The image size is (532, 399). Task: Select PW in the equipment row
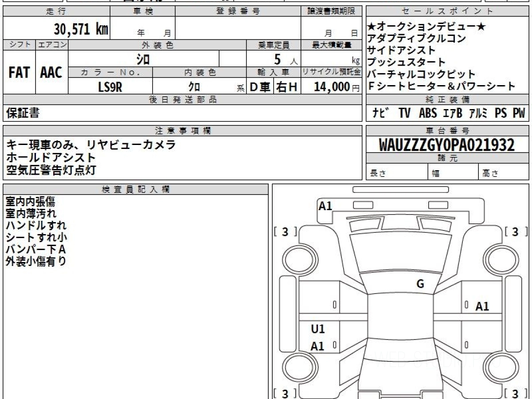click(x=519, y=113)
